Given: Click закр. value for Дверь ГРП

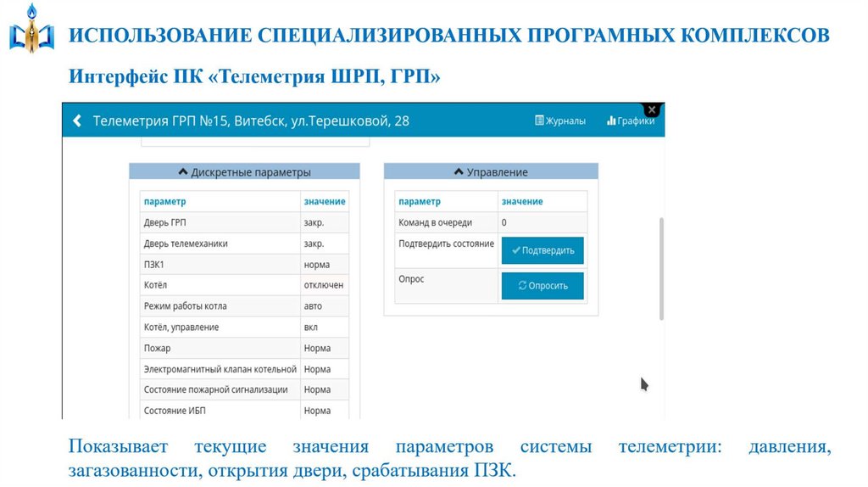Looking at the screenshot, I should (x=314, y=223).
